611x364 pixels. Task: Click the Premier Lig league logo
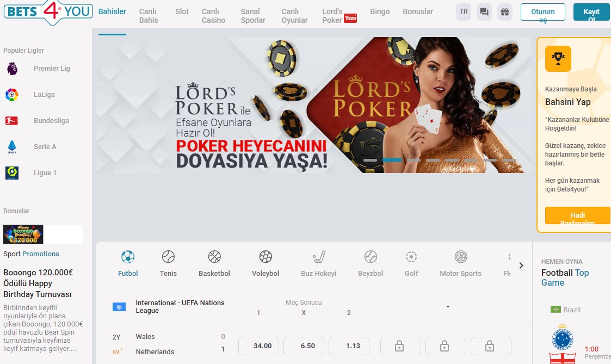tap(12, 69)
